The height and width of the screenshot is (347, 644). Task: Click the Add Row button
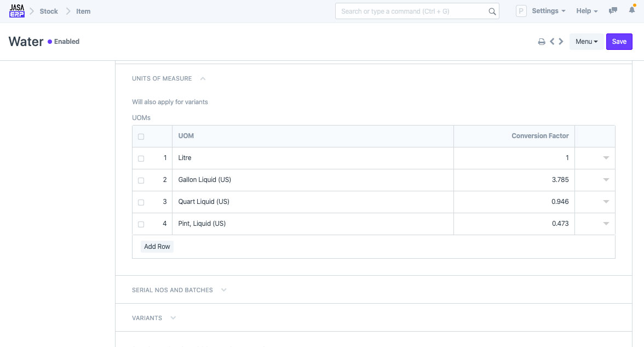click(x=157, y=247)
